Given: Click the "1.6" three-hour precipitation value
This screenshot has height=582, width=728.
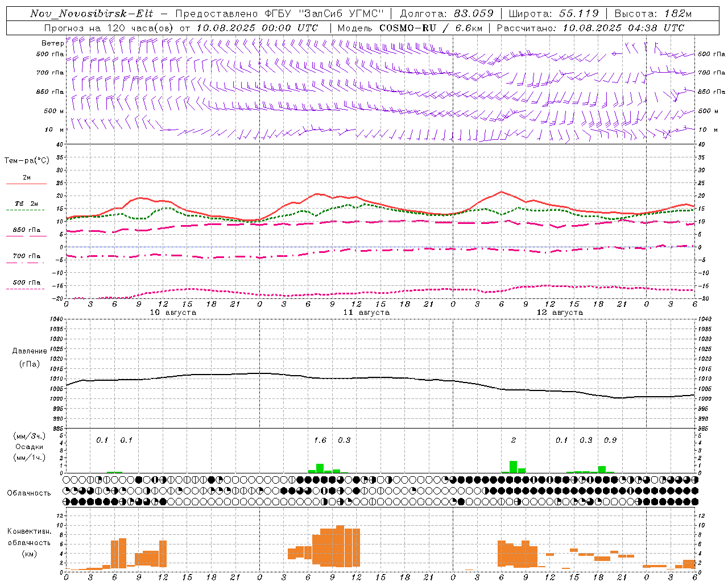Looking at the screenshot, I should [x=320, y=440].
